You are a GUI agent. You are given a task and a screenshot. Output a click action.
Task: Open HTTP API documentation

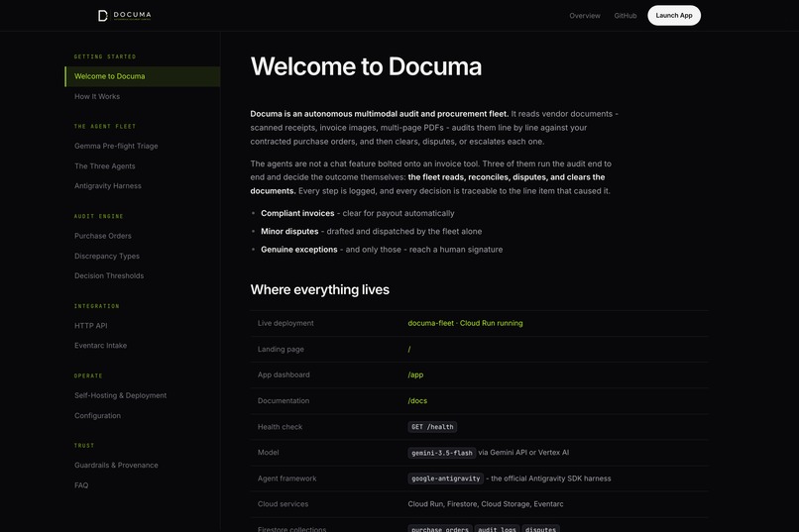pos(90,325)
